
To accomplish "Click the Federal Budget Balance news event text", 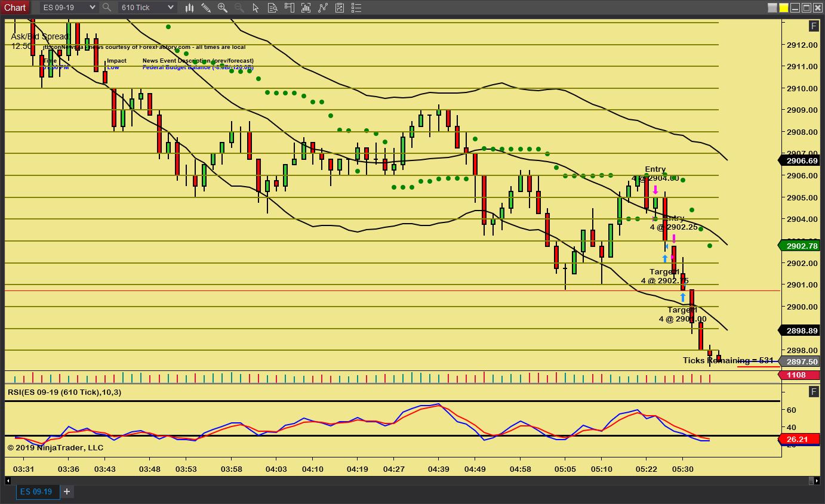I will [198, 67].
